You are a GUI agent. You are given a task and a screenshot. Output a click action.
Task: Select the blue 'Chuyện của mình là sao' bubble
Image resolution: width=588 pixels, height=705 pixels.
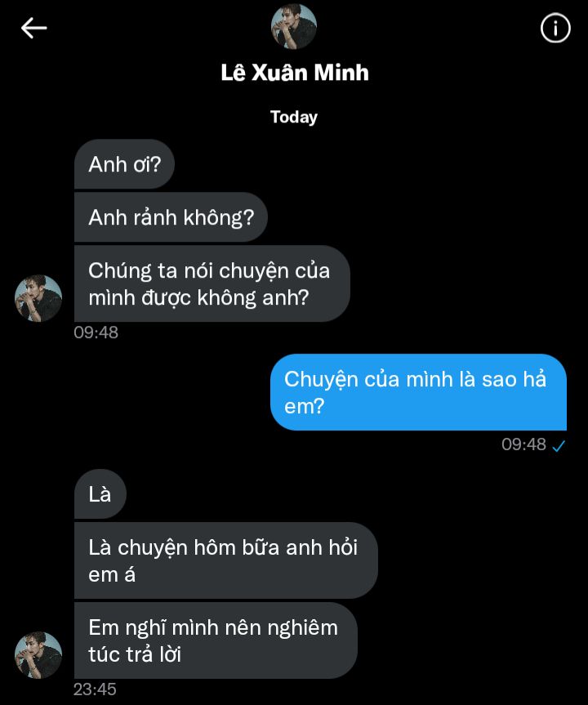coord(418,392)
